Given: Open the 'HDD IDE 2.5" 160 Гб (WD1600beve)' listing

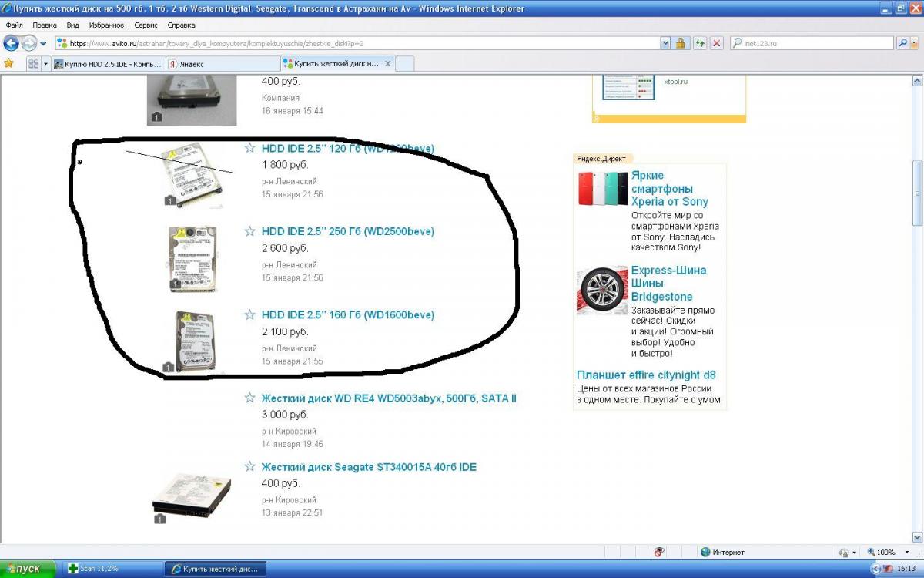Looking at the screenshot, I should click(x=347, y=314).
